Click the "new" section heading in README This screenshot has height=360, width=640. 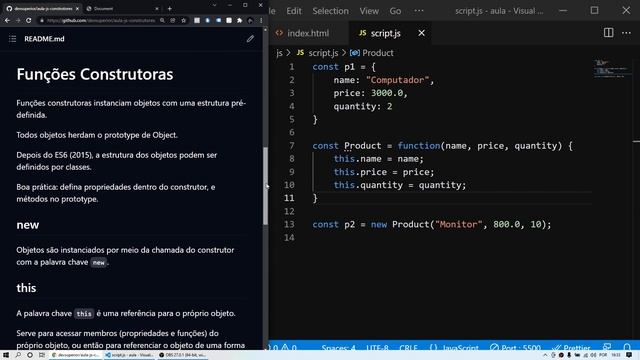(x=28, y=225)
